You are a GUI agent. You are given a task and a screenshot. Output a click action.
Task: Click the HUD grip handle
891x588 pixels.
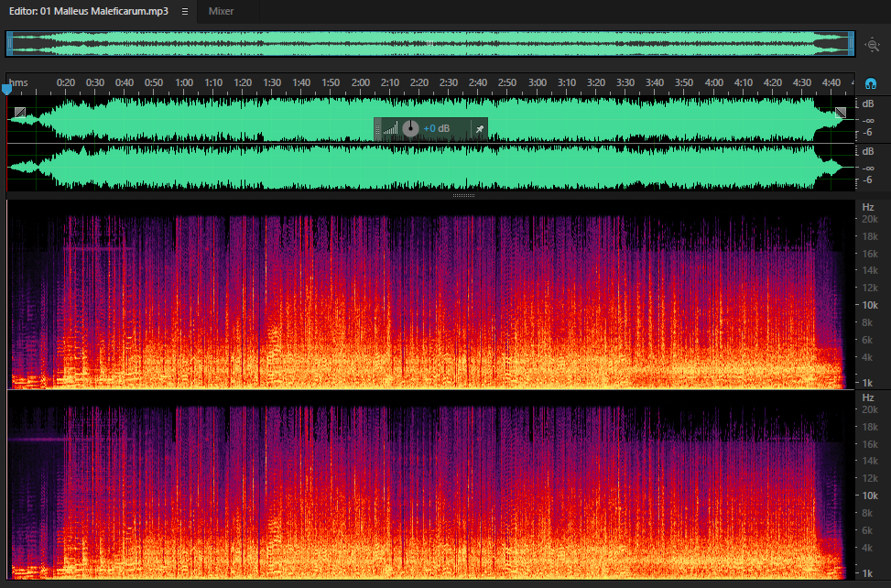(378, 129)
